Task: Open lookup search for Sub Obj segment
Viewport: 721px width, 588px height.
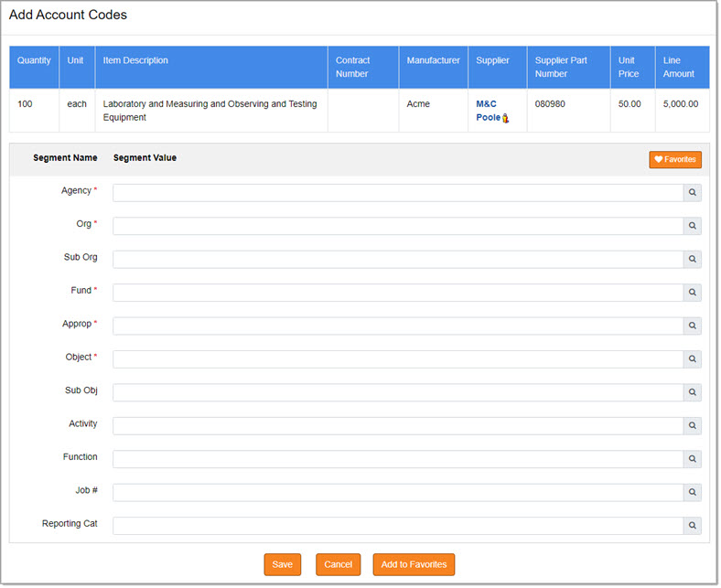Action: (692, 392)
